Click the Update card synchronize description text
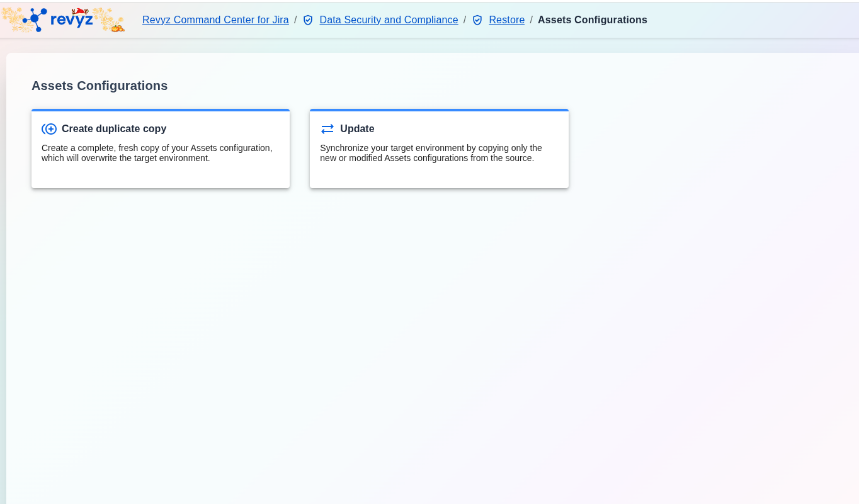859x504 pixels. [x=431, y=153]
